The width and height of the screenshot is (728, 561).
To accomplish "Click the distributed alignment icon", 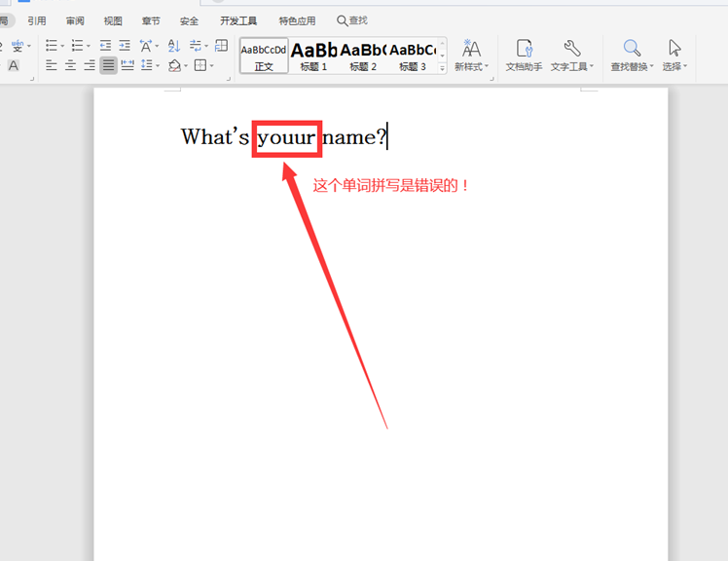I will [x=127, y=65].
